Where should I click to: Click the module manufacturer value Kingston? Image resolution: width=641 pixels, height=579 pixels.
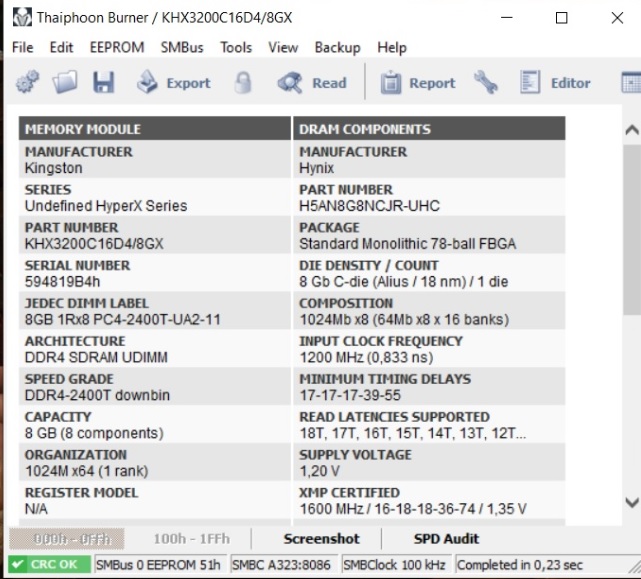click(x=54, y=168)
